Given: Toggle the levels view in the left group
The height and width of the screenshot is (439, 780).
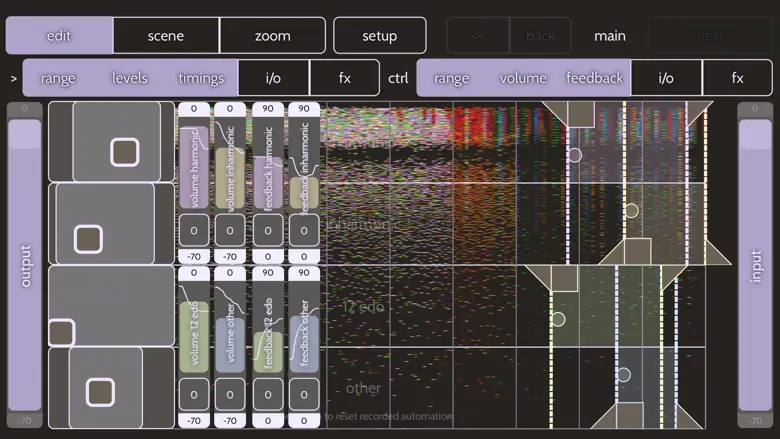Looking at the screenshot, I should coord(130,78).
